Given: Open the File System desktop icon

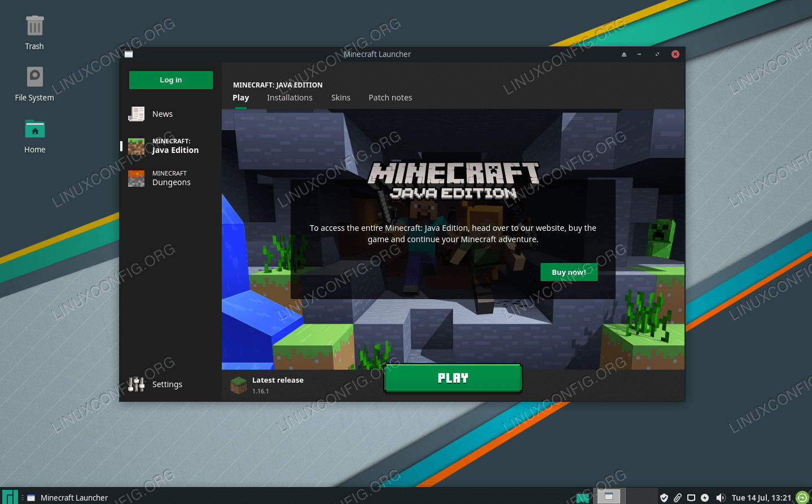Looking at the screenshot, I should click(34, 77).
